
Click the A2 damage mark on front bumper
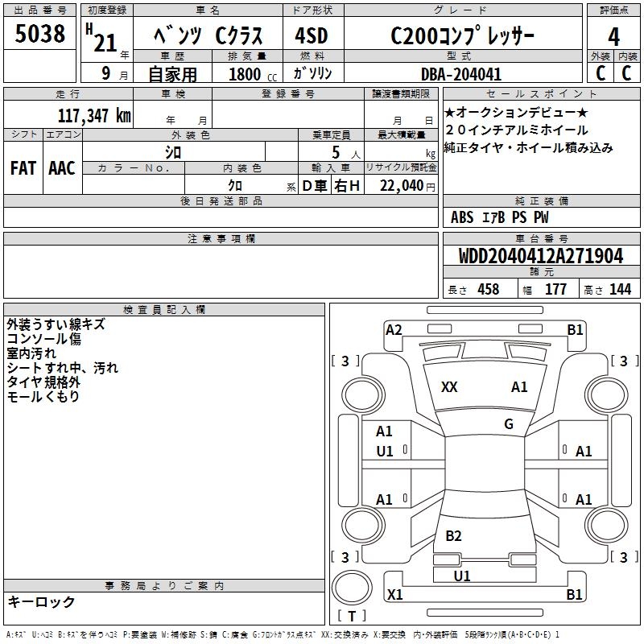(x=394, y=329)
